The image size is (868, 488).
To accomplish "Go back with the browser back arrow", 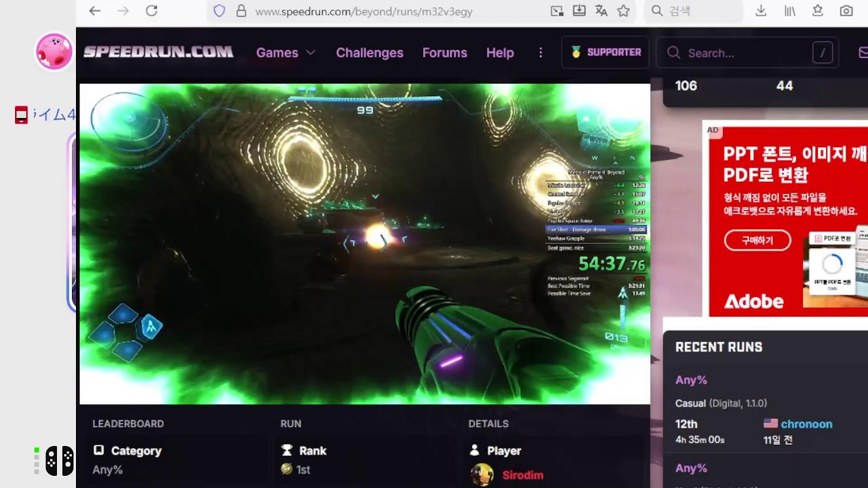I will [95, 11].
